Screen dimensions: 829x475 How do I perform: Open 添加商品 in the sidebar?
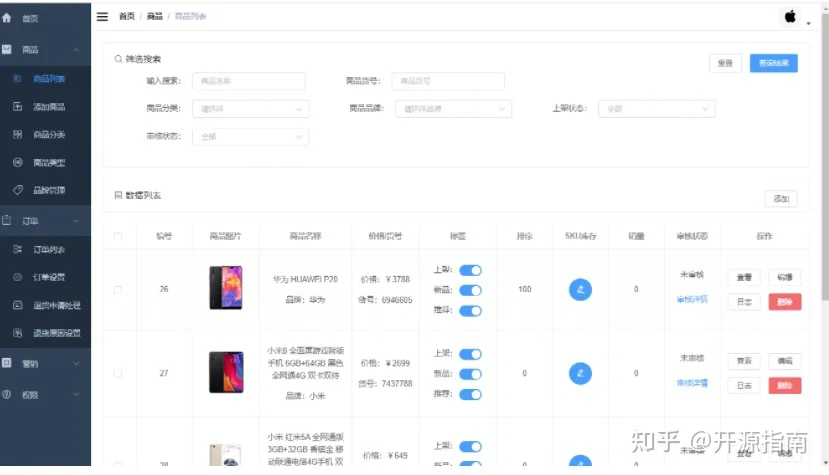(45, 106)
